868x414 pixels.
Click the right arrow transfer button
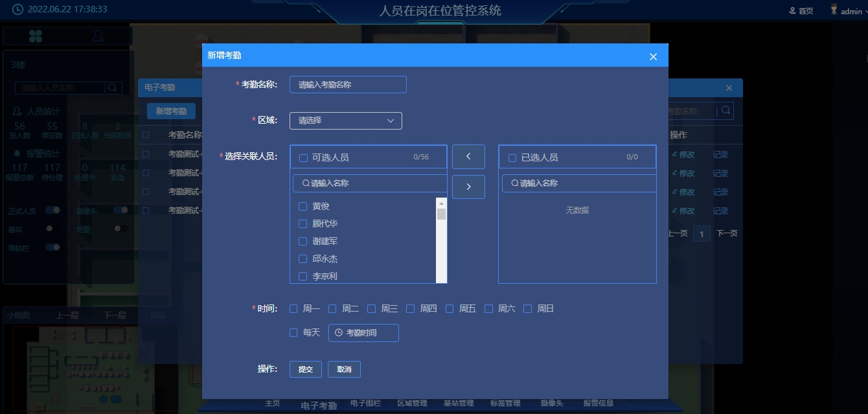(468, 187)
